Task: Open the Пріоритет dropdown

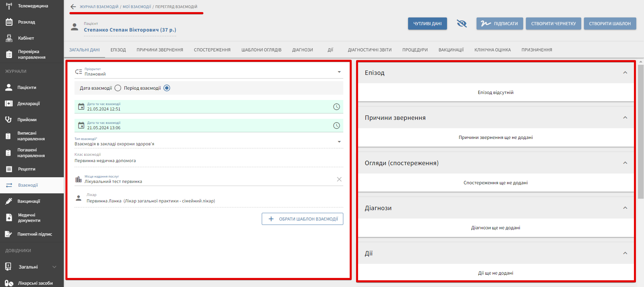Action: click(339, 72)
